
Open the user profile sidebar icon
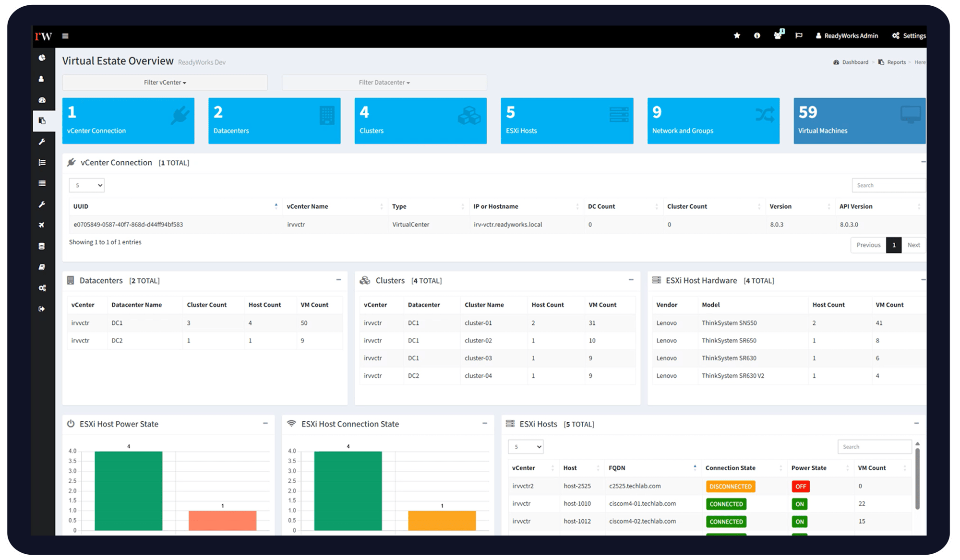(42, 79)
